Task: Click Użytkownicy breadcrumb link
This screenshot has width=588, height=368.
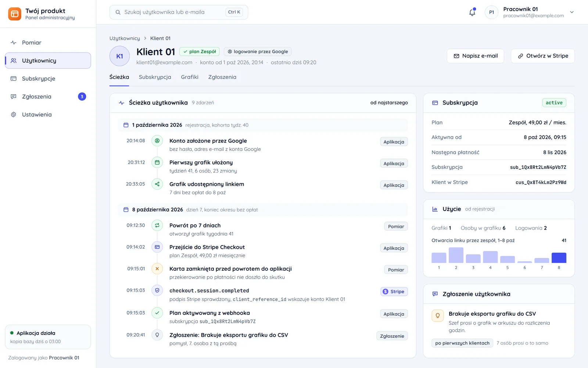Action: pos(125,38)
